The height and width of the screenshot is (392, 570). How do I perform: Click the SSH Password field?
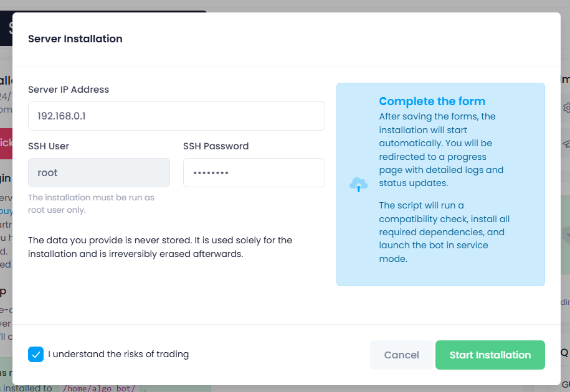pyautogui.click(x=254, y=173)
